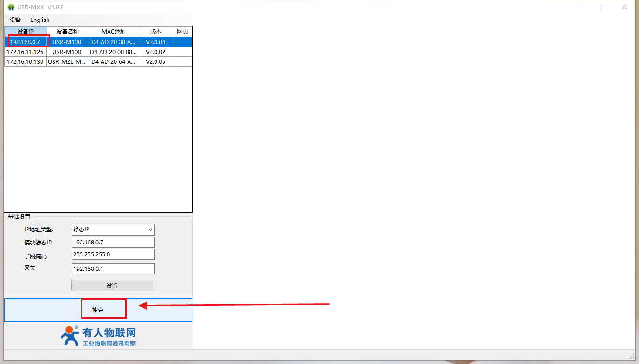Screen dimensions: 639x364
Task: Click the 搜索 button
Action: [x=98, y=310]
